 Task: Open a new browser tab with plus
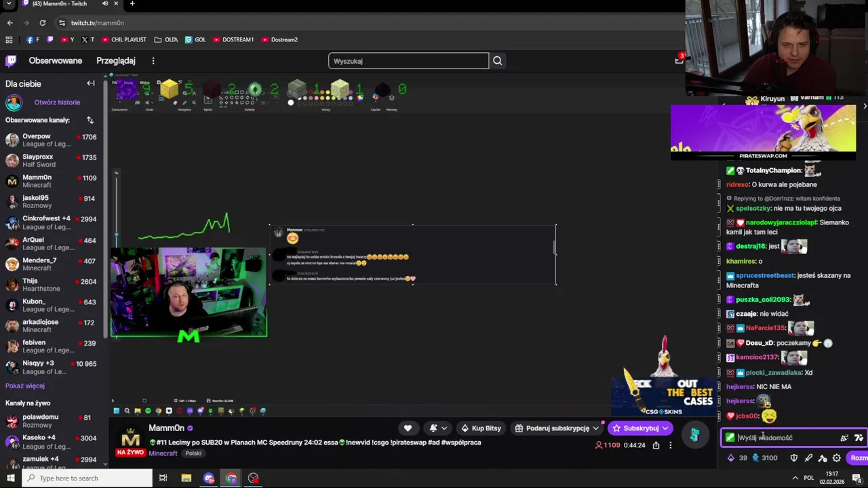pos(132,4)
